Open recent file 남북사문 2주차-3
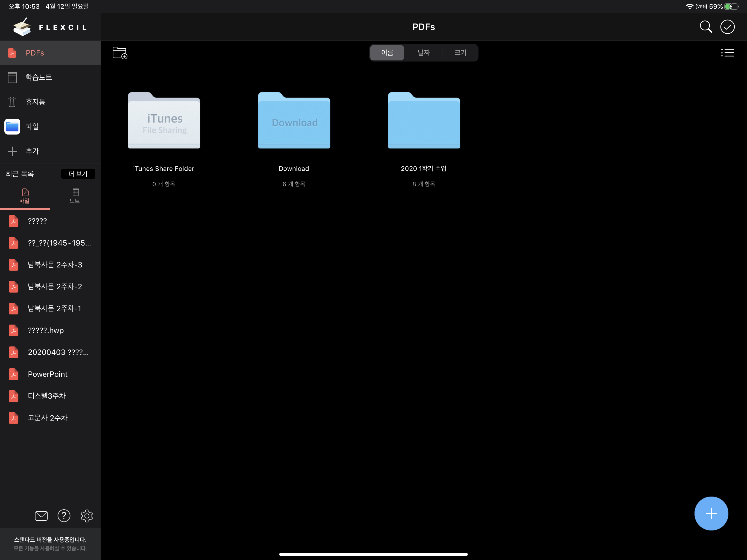 click(x=55, y=264)
